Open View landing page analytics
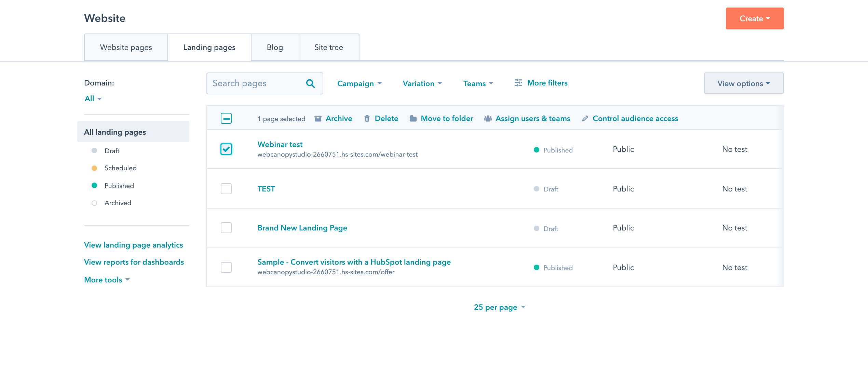 (x=133, y=245)
